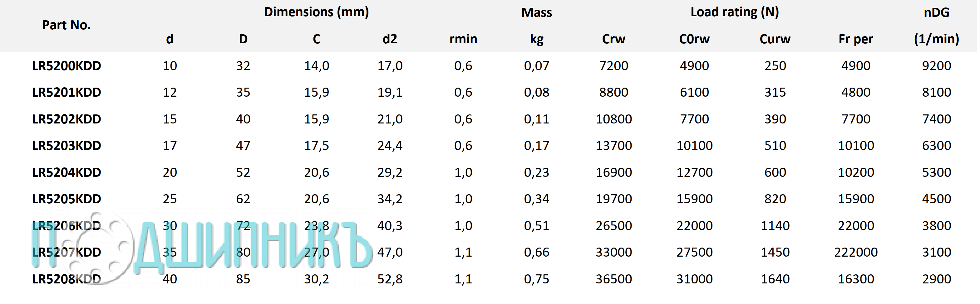Image resolution: width=980 pixels, height=304 pixels.
Task: Click the Mass column header
Action: point(536,12)
